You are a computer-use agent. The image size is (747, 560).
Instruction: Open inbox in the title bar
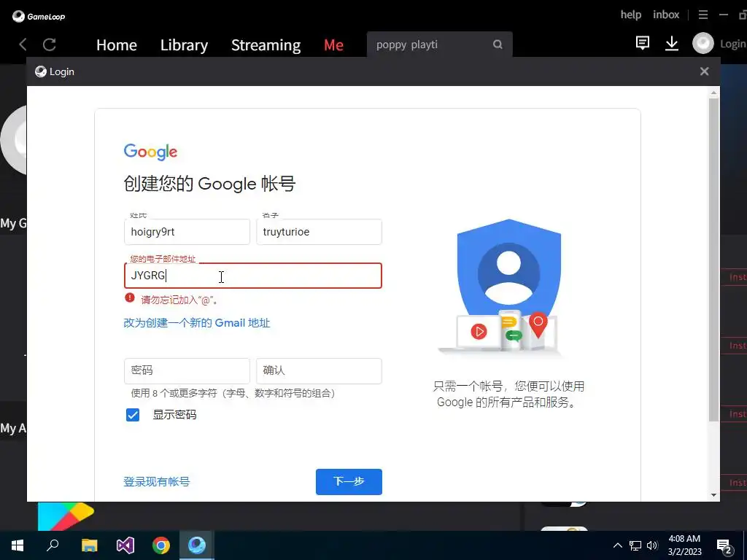(666, 15)
